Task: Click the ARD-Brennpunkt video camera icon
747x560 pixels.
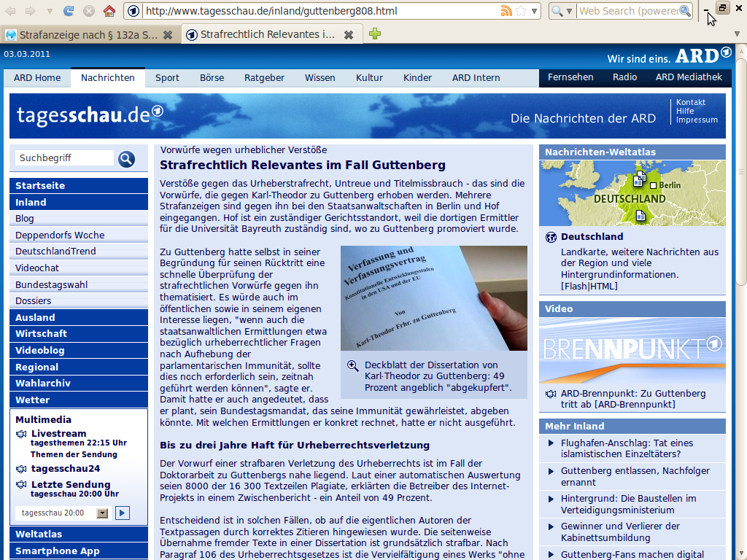Action: point(551,394)
